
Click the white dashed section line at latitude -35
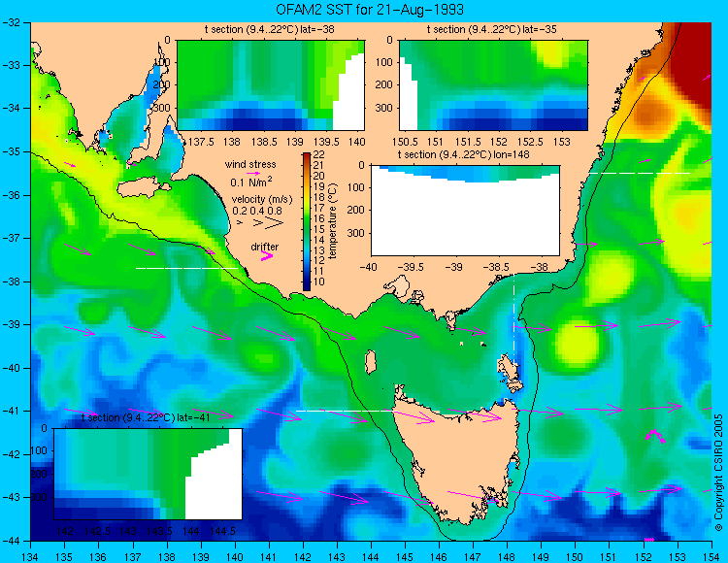(640, 173)
